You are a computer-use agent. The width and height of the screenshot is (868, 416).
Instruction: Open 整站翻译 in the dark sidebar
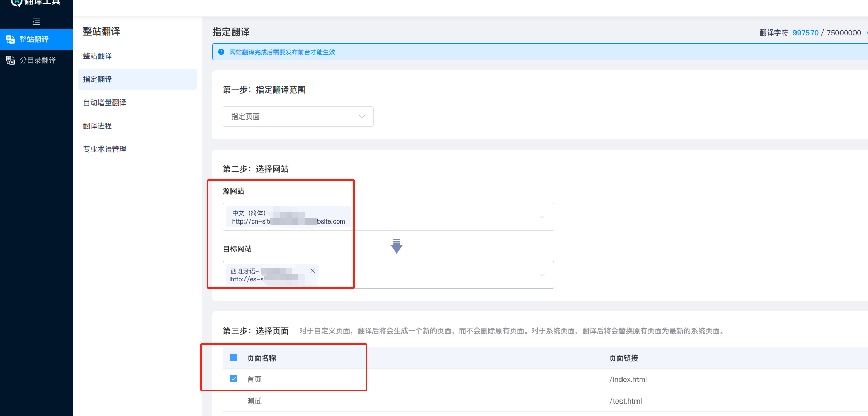click(36, 39)
